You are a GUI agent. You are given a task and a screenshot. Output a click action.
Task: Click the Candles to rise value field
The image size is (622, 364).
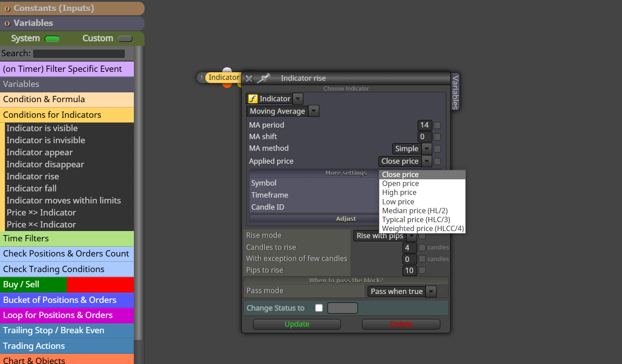409,248
